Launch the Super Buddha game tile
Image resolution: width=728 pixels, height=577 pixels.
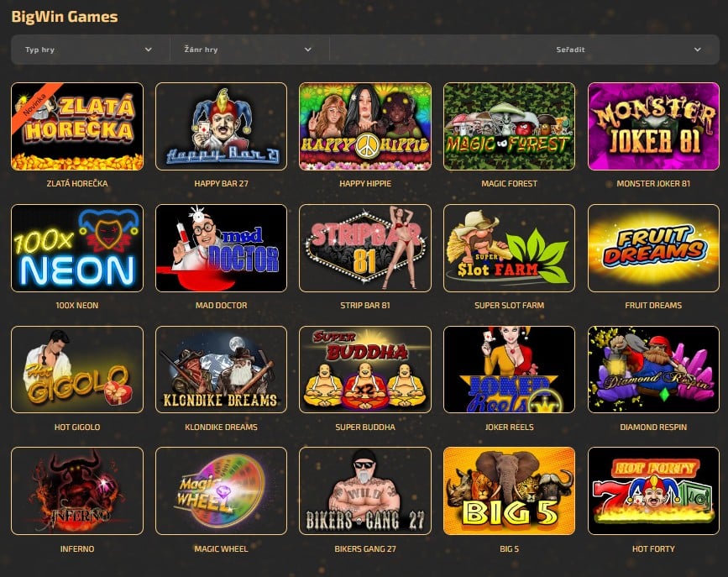click(x=365, y=370)
